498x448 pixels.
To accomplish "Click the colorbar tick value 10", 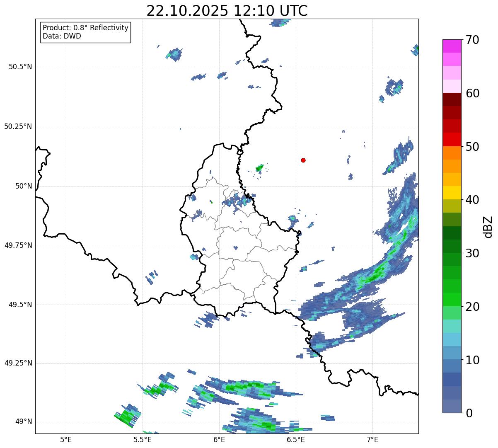I will tap(473, 360).
